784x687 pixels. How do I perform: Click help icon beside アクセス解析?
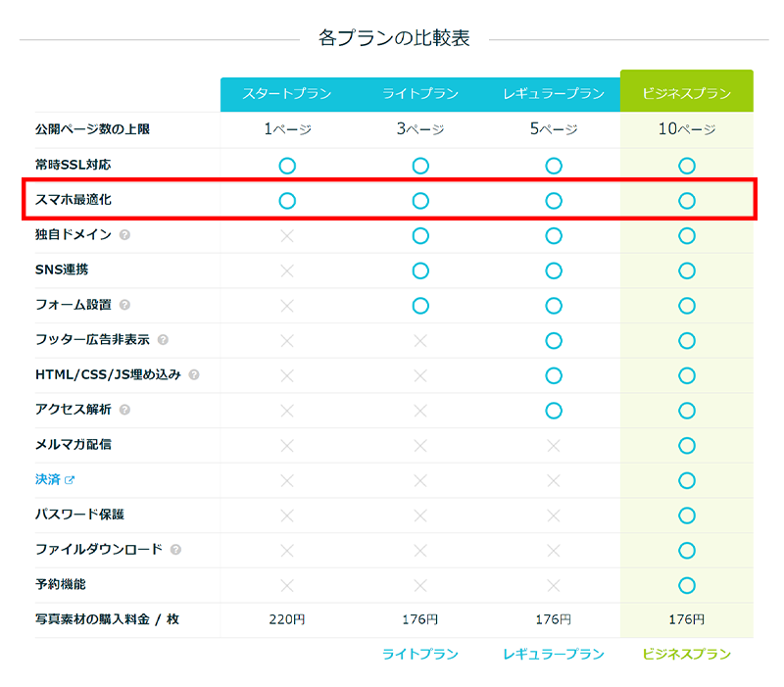pyautogui.click(x=124, y=410)
